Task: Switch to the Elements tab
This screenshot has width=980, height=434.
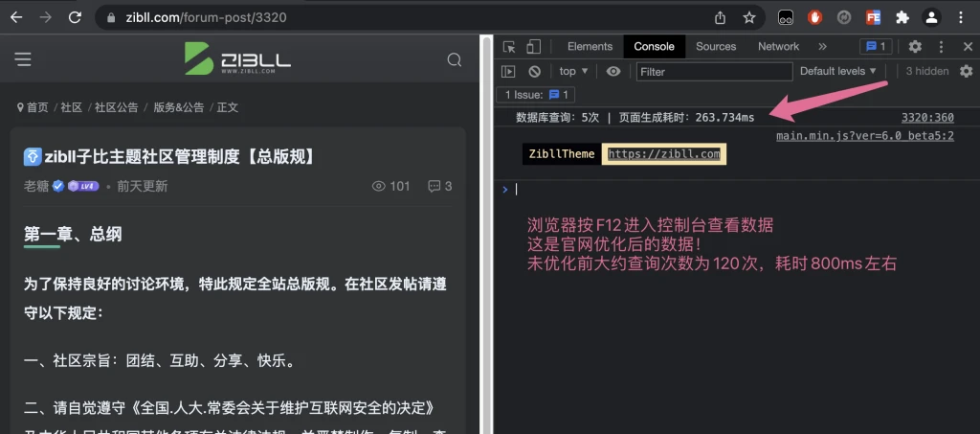Action: click(x=590, y=46)
